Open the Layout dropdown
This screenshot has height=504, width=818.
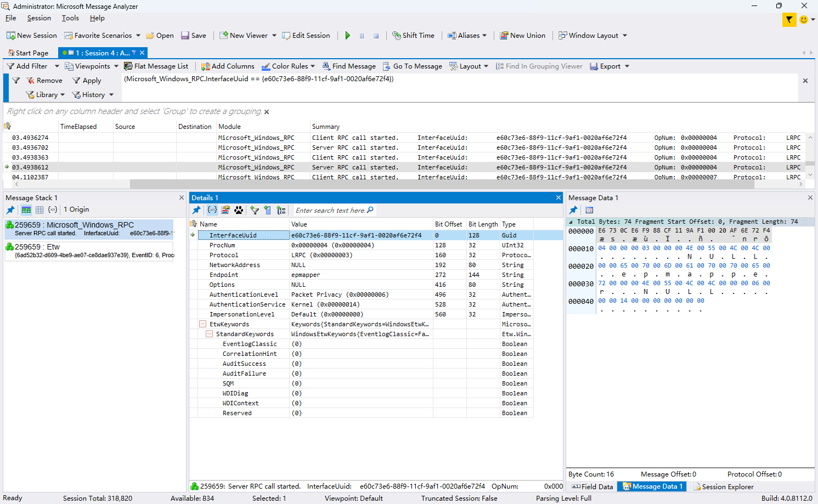tap(486, 66)
